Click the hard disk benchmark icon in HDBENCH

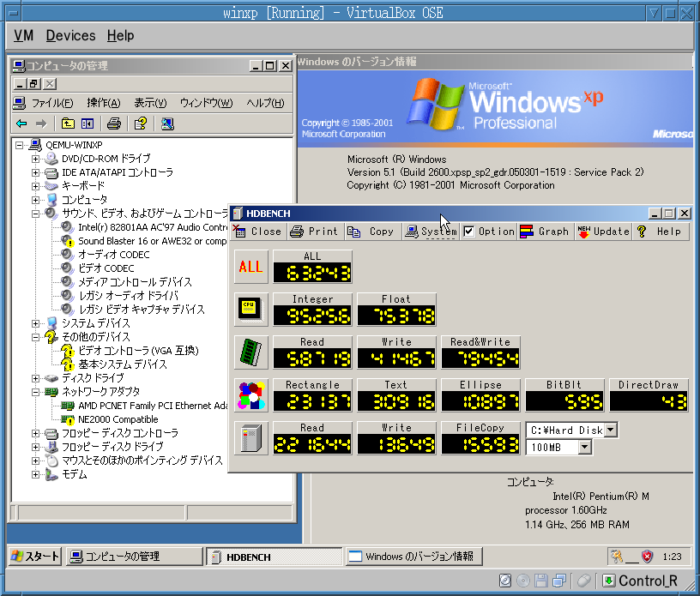pyautogui.click(x=250, y=438)
